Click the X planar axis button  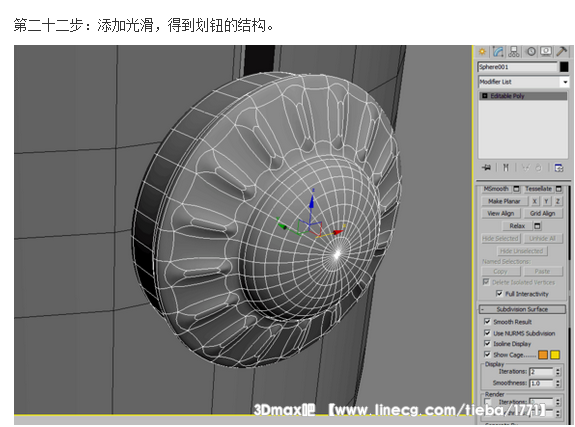point(535,201)
